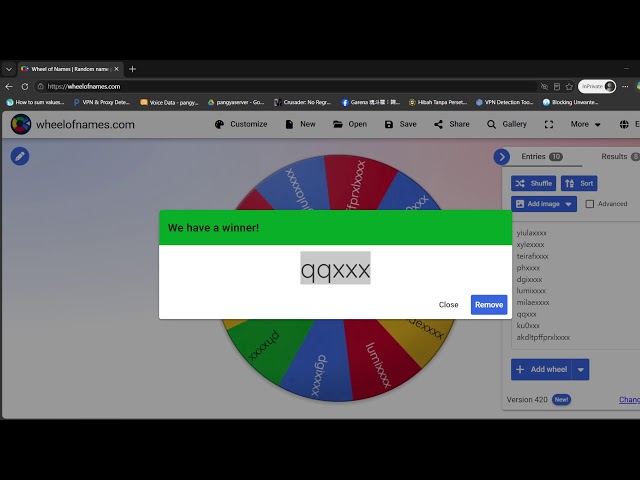640x480 pixels.
Task: Open the Gallery
Action: (x=507, y=124)
